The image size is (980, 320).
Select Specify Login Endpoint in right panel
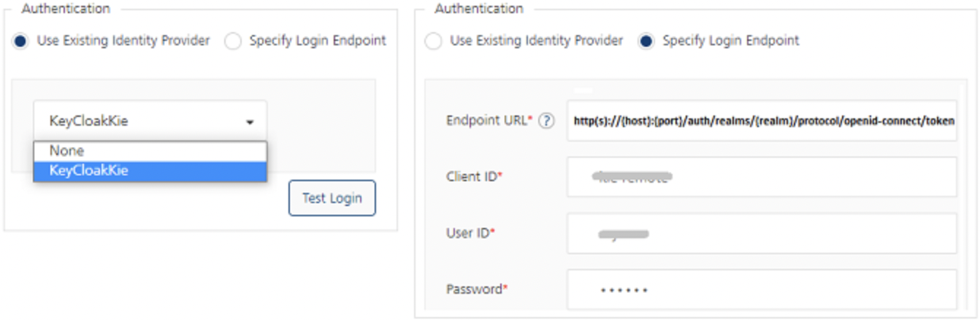pyautogui.click(x=646, y=41)
